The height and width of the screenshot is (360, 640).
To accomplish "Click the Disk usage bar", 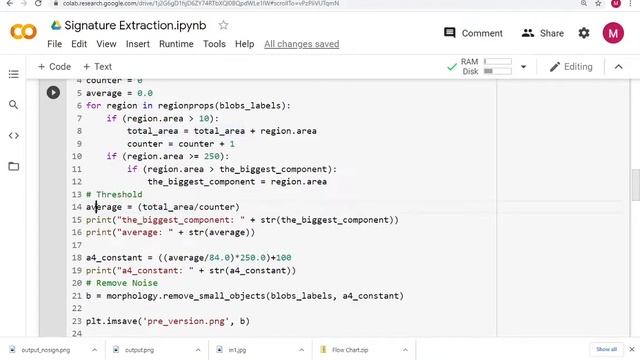I will coord(498,71).
